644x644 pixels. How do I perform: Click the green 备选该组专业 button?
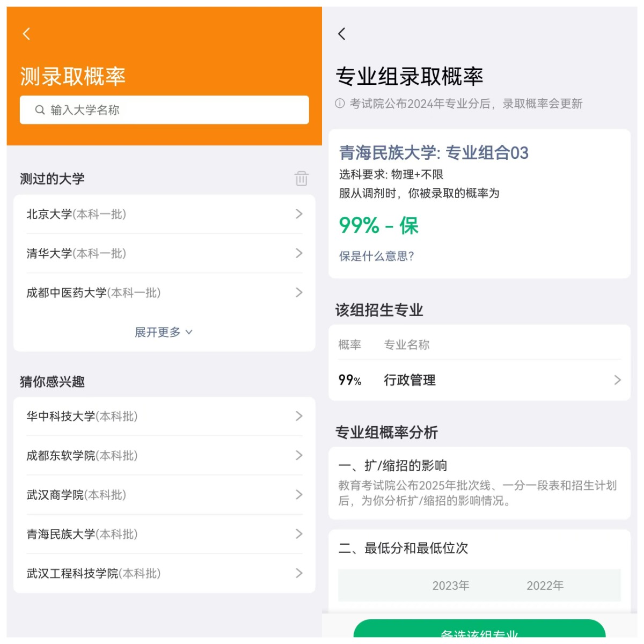[479, 631]
